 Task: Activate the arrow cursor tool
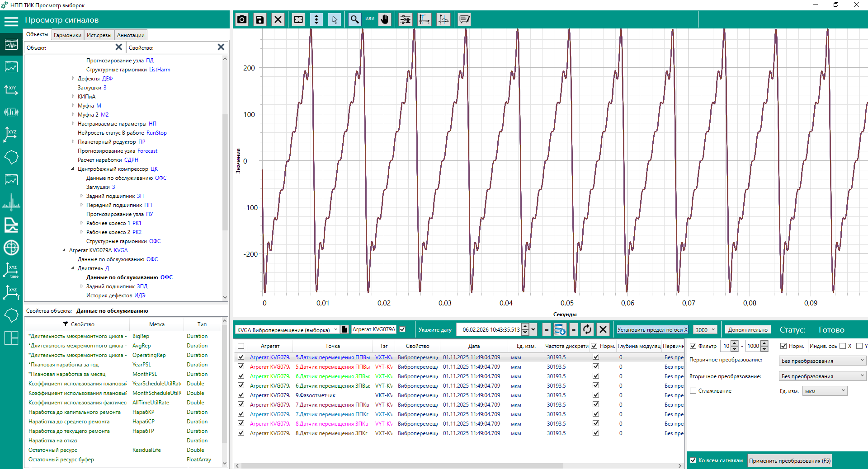335,19
